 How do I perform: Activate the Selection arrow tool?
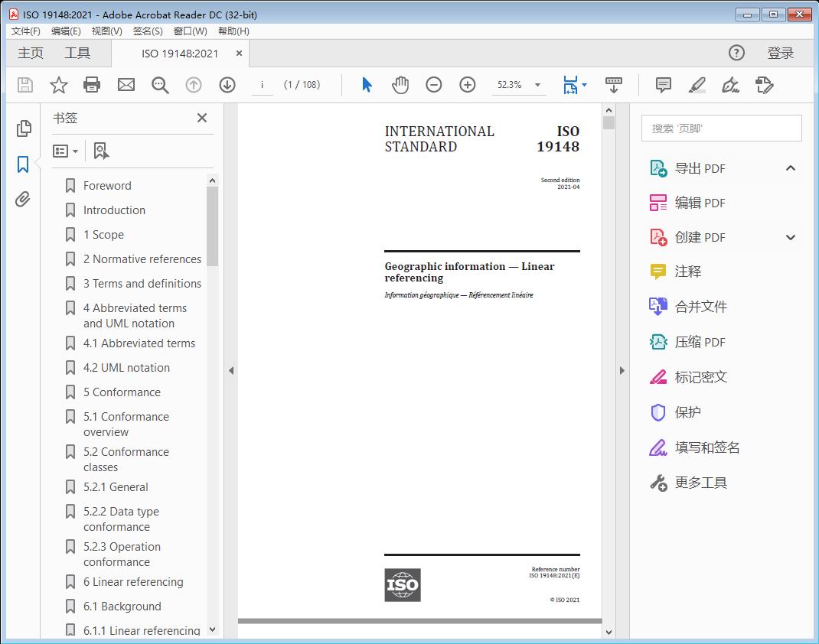367,85
